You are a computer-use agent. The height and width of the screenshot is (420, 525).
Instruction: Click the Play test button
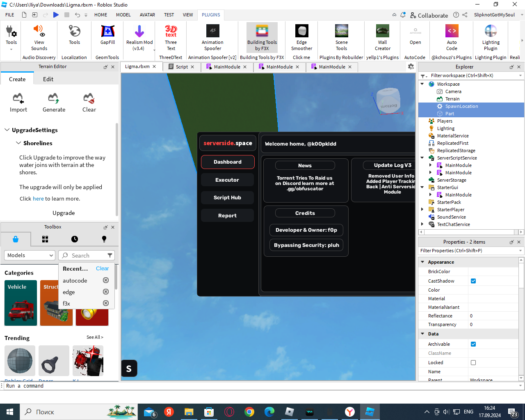[x=56, y=15]
